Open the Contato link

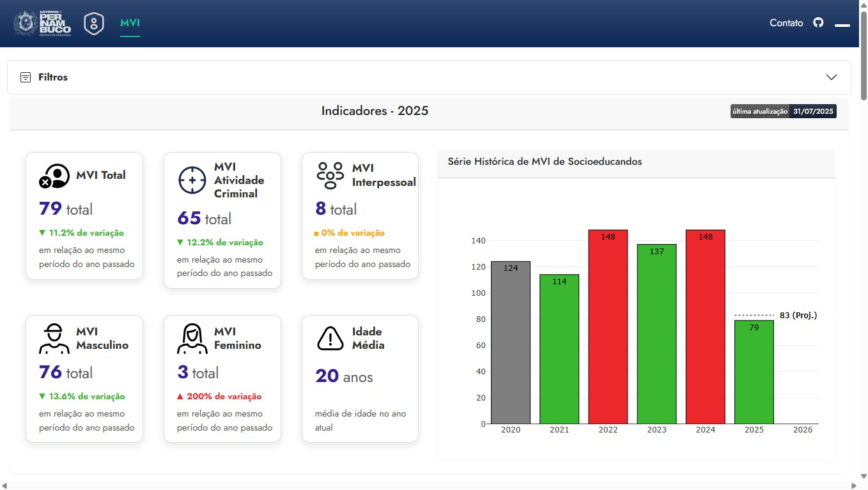tap(786, 23)
